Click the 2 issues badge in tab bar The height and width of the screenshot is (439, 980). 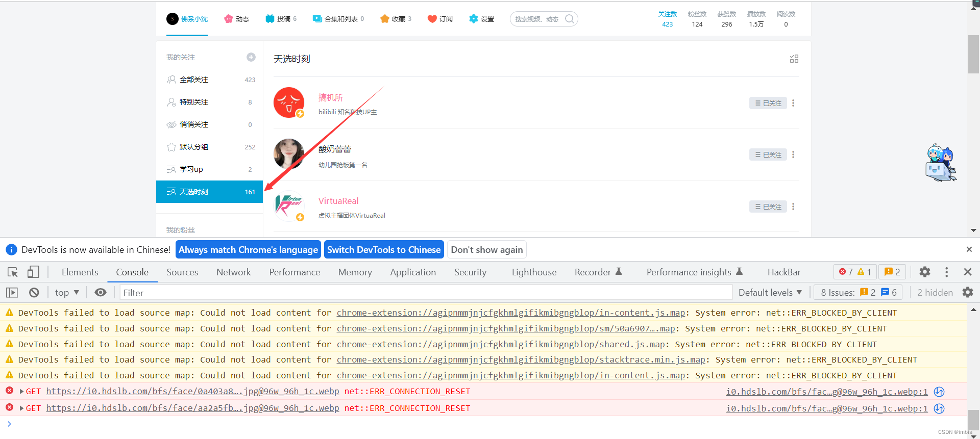(x=892, y=272)
